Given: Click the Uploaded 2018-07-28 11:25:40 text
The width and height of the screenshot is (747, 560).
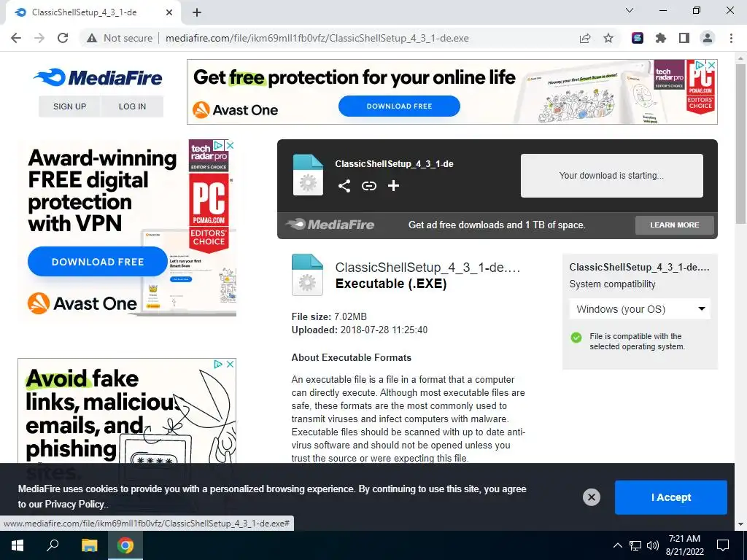Looking at the screenshot, I should pyautogui.click(x=360, y=330).
